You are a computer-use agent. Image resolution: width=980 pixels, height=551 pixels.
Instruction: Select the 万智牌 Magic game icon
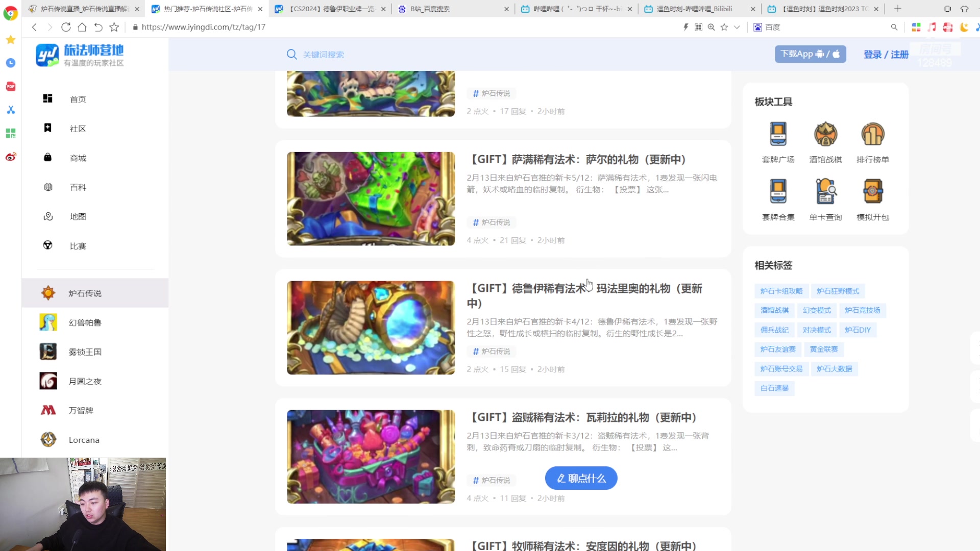[x=48, y=410]
